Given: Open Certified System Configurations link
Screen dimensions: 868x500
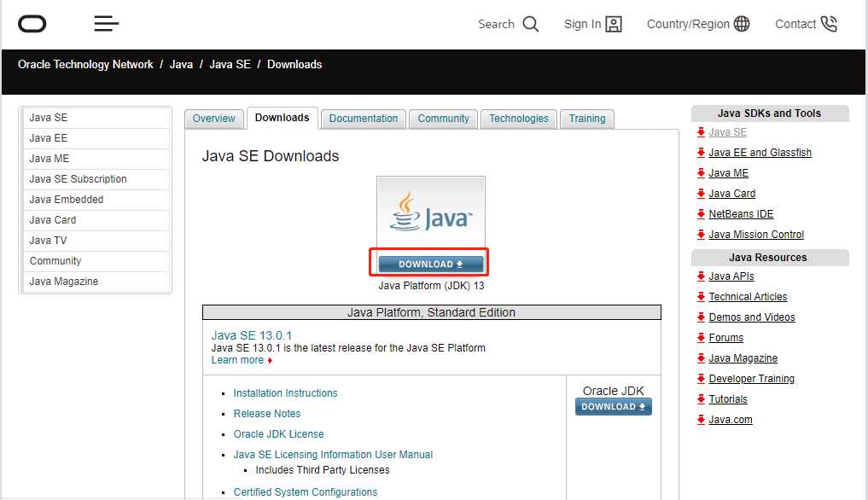Looking at the screenshot, I should [306, 492].
